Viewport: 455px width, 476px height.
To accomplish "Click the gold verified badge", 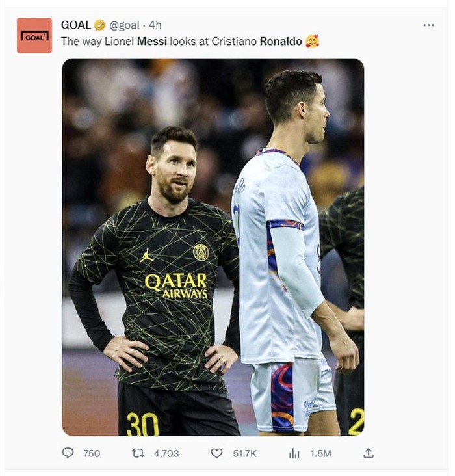I will [99, 25].
